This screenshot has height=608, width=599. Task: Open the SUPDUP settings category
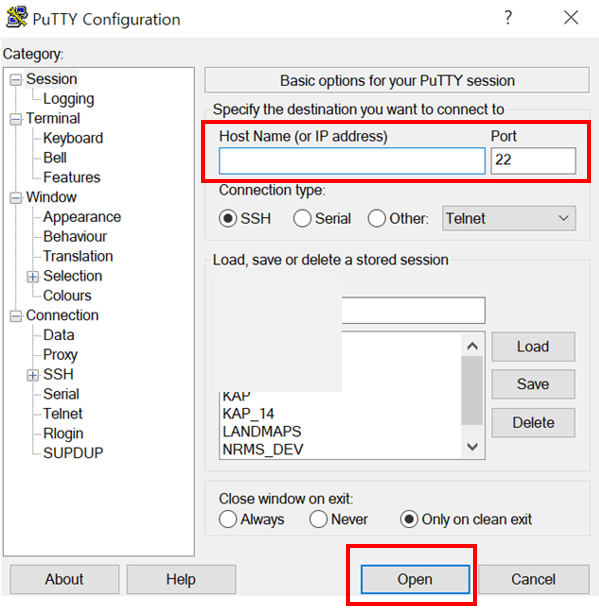tap(73, 453)
